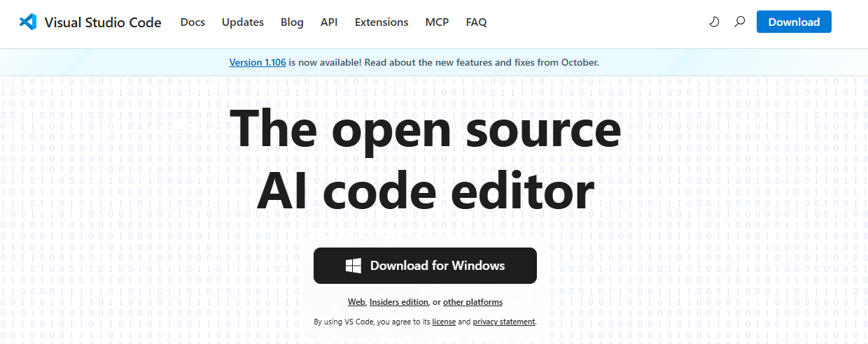Click 'By using VS Code' agreement text
868x344 pixels.
pos(344,322)
